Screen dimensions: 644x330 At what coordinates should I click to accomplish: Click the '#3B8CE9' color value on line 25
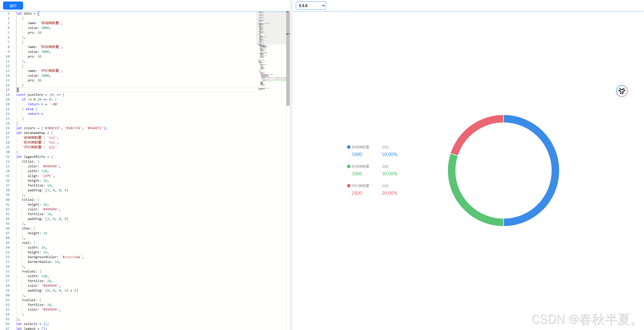pyautogui.click(x=52, y=128)
